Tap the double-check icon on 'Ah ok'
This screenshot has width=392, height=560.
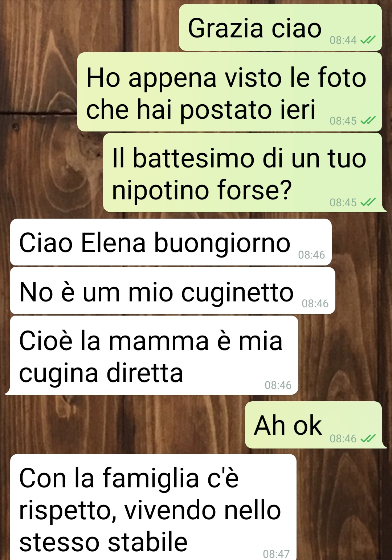click(368, 438)
